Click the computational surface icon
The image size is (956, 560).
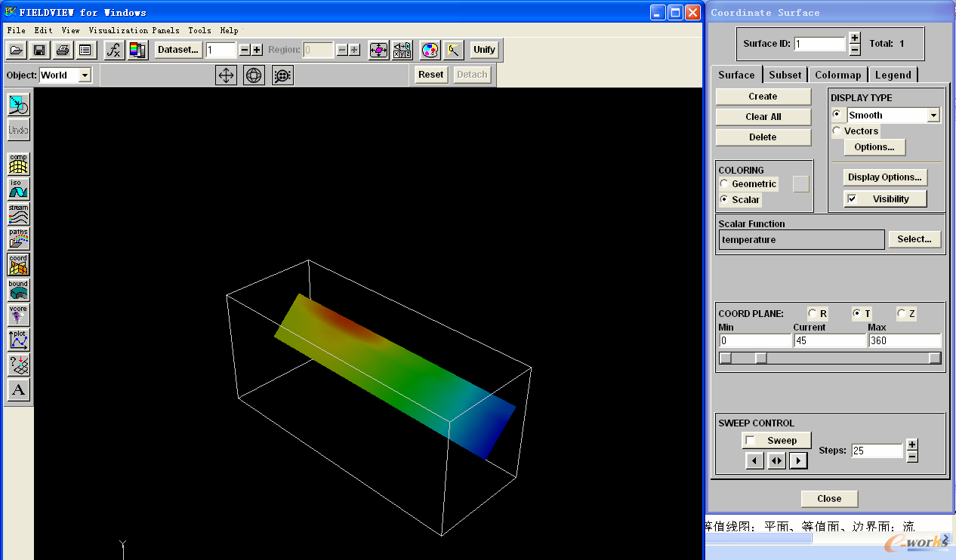pos(18,163)
